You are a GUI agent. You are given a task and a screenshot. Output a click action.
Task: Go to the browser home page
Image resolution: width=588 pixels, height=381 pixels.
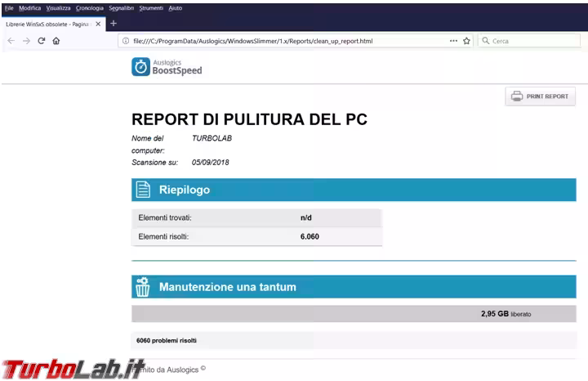[x=56, y=40]
